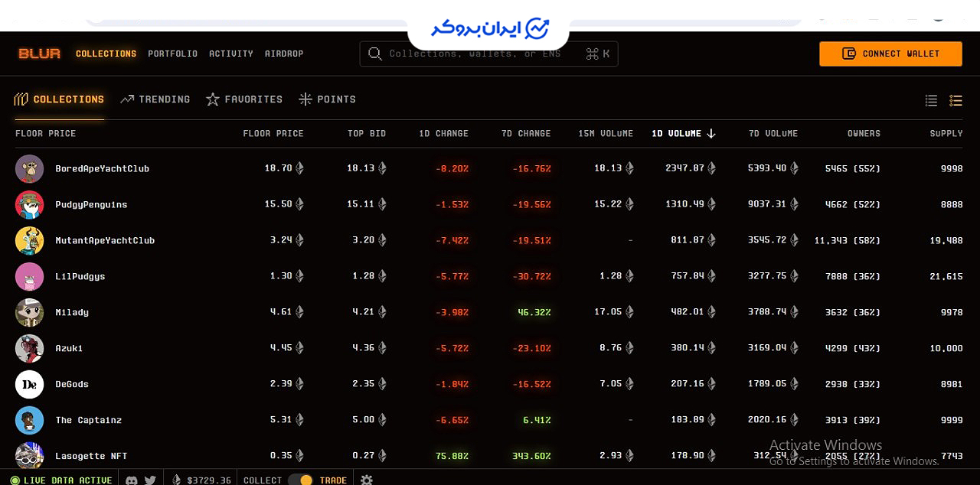
Task: Click the Connect Wallet button
Action: (x=890, y=54)
